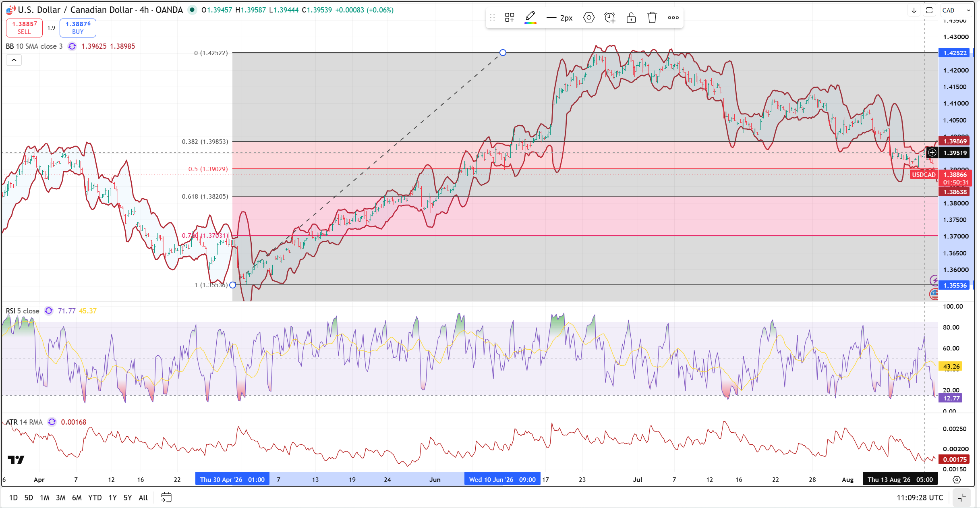Click the BUY 1.38876 button
The width and height of the screenshot is (980, 508).
click(78, 28)
